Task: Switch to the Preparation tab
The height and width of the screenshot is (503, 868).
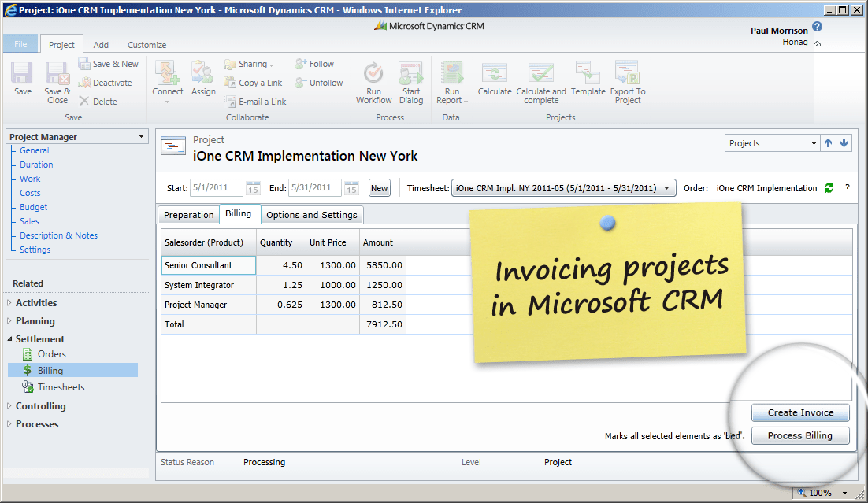Action: (x=188, y=215)
